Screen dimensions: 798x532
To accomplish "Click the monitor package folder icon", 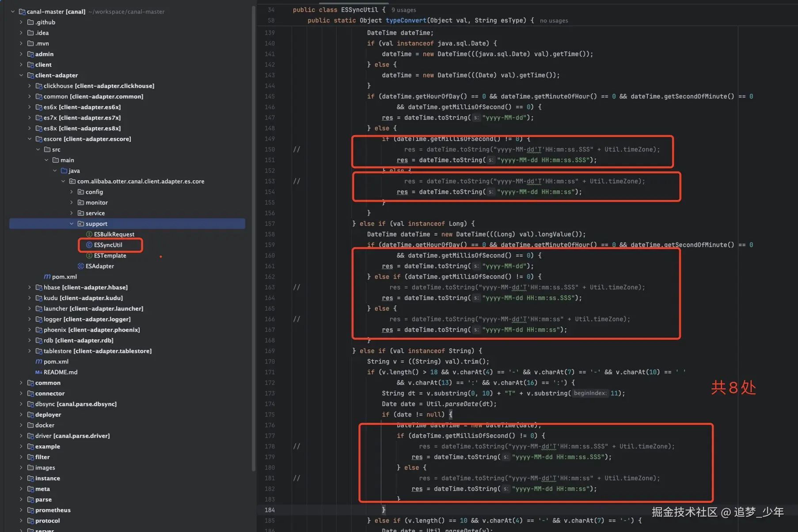I will tap(81, 202).
